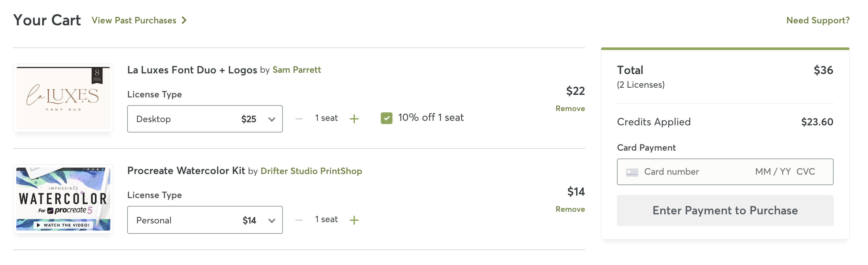Viewport: 868px width, 265px height.
Task: Decrease seats for La Luxes Font Duo
Action: (x=299, y=119)
